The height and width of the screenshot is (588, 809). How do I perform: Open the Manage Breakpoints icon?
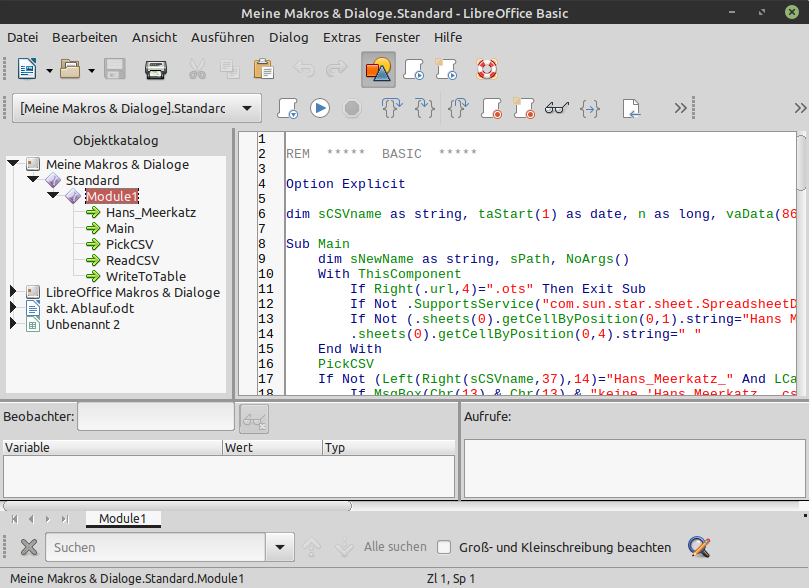[x=524, y=108]
